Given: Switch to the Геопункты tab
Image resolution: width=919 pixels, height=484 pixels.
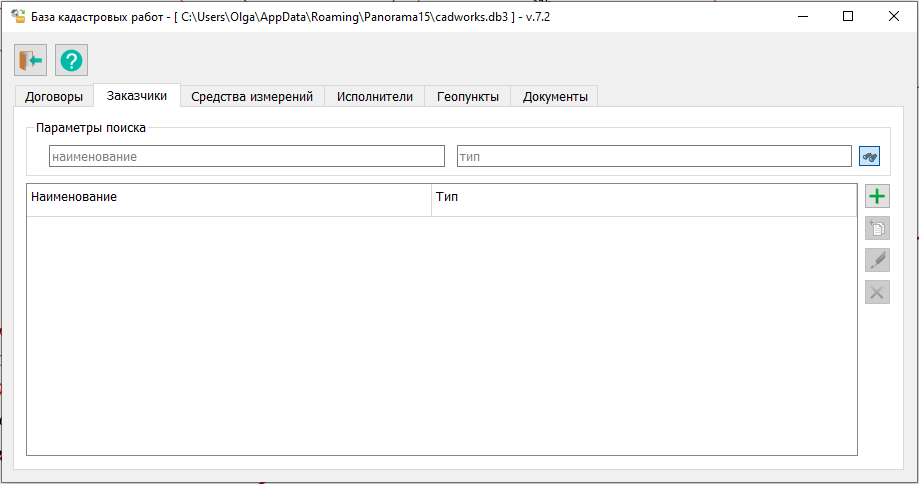Looking at the screenshot, I should pyautogui.click(x=467, y=97).
